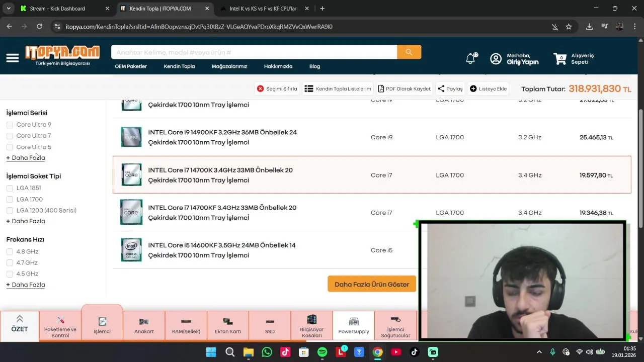Image resolution: width=644 pixels, height=362 pixels.
Task: Select RAM(Bellek) category at bottom bar
Action: click(x=186, y=326)
